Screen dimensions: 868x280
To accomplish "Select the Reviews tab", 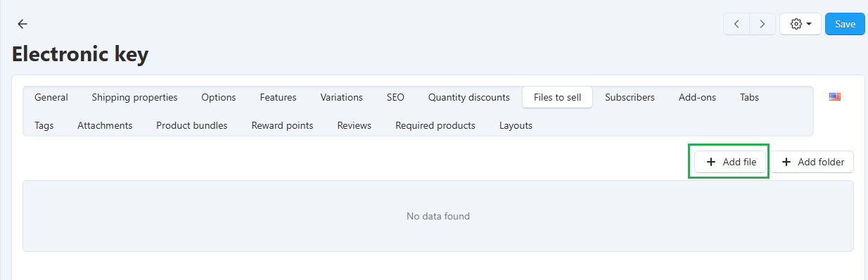I will (355, 125).
